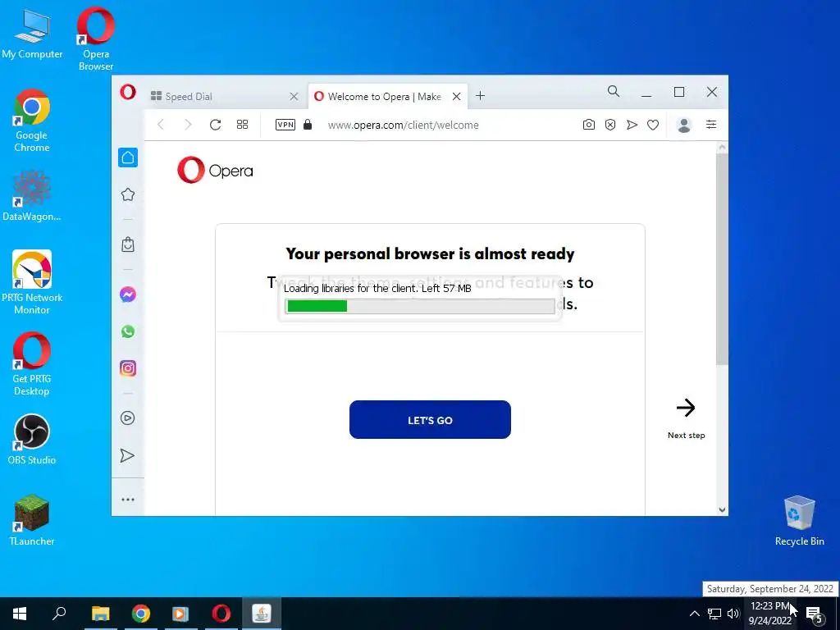Image resolution: width=840 pixels, height=630 pixels.
Task: Click the scrollbar down arrow
Action: (722, 510)
